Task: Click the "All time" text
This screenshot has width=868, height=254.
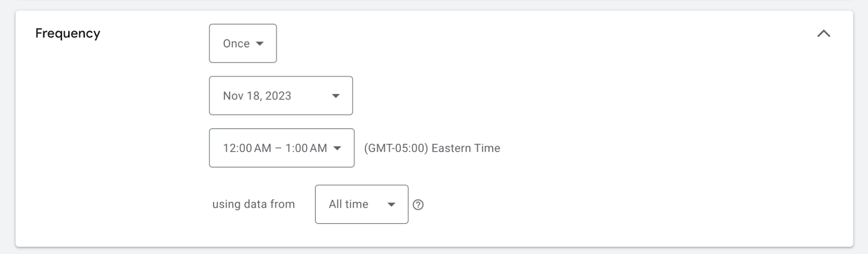Action: pyautogui.click(x=348, y=204)
